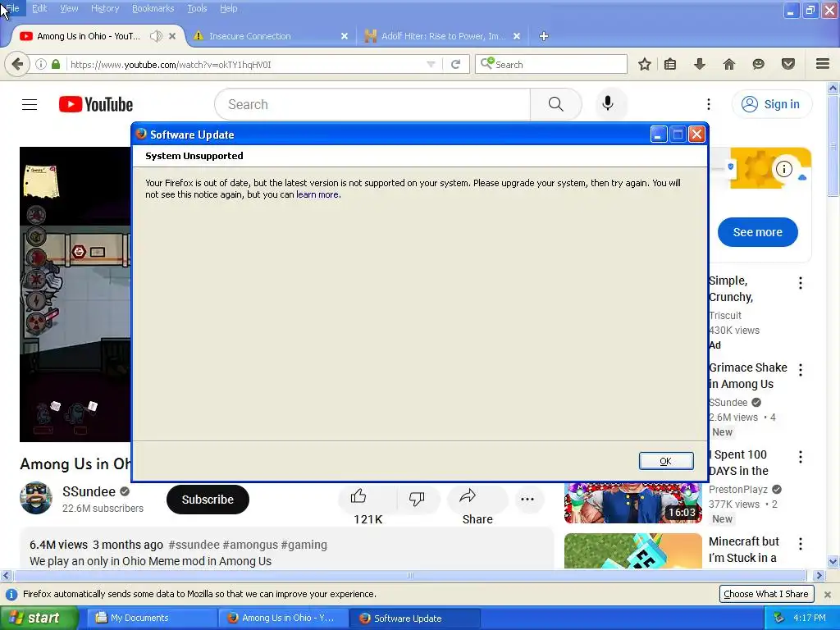This screenshot has height=630, width=840.
Task: Open YouTube guide hamburger menu
Action: [x=30, y=104]
